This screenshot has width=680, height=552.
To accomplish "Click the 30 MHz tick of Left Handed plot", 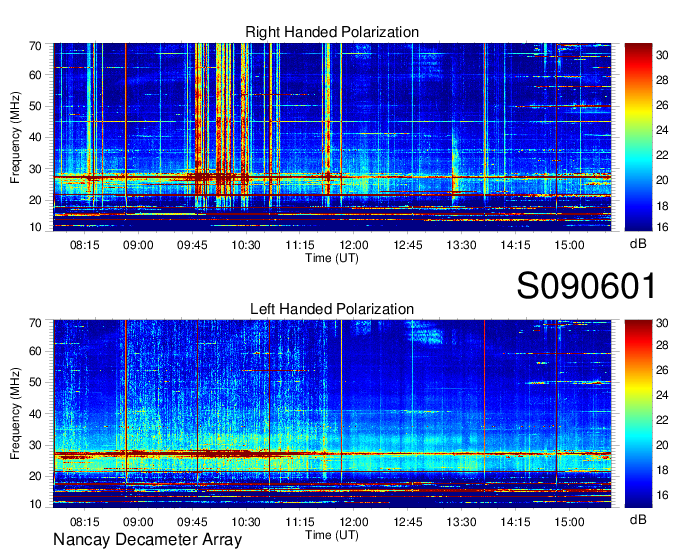I will 36,445.
